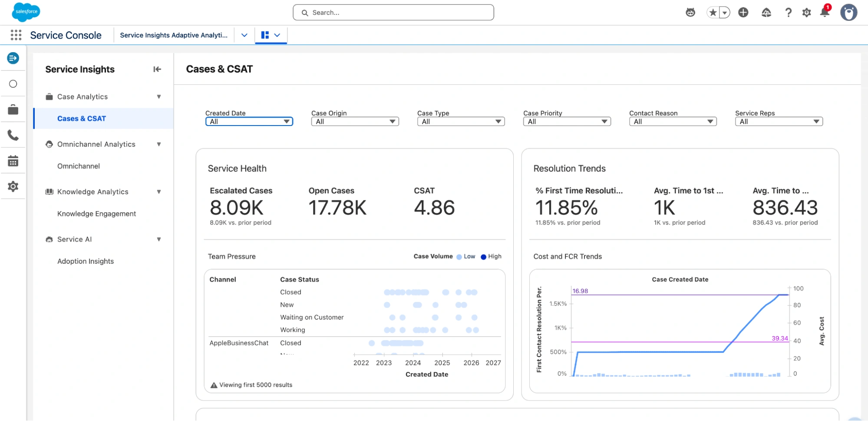The width and height of the screenshot is (868, 421).
Task: Open the Help question mark icon
Action: tap(788, 13)
